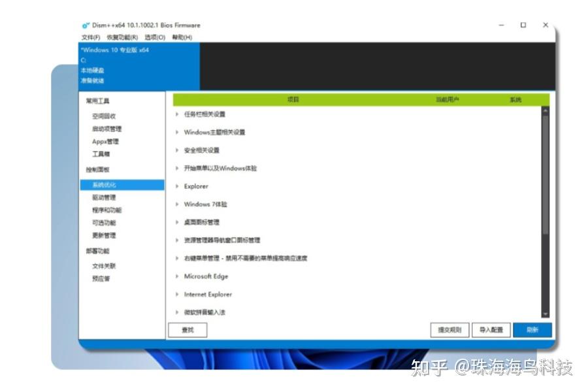The image size is (588, 392).
Task: Click the Dism++ icon in the title bar
Action: [86, 25]
